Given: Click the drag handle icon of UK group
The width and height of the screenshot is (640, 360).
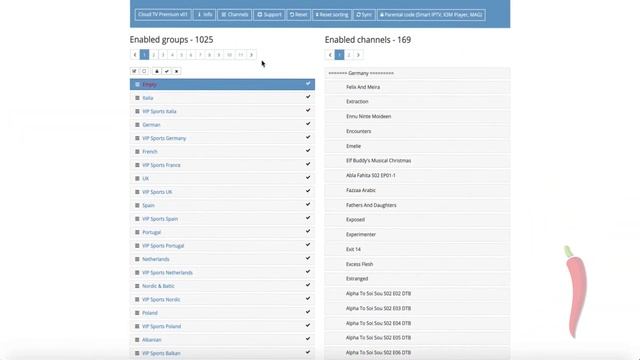Looking at the screenshot, I should pyautogui.click(x=137, y=178).
